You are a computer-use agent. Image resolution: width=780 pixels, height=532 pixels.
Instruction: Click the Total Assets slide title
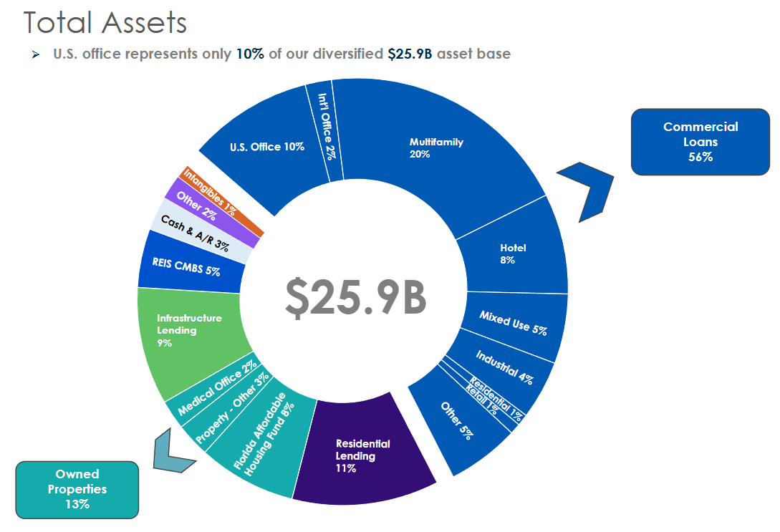105,24
